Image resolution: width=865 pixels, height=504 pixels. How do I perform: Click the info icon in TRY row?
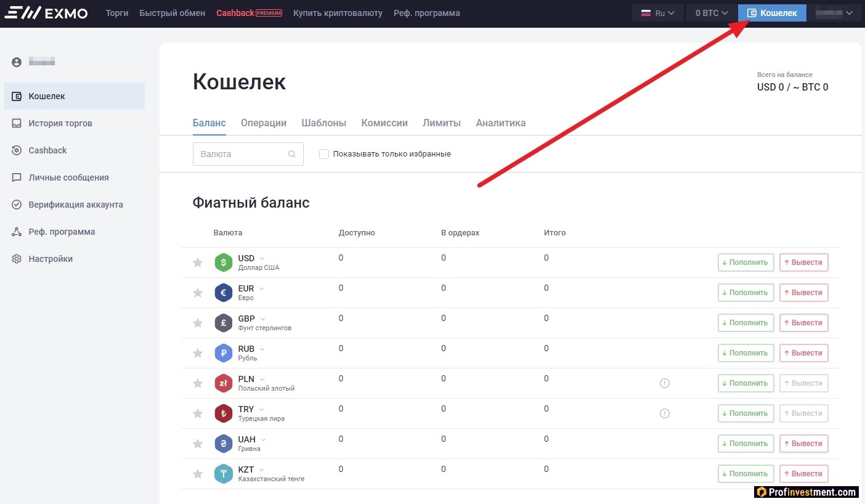pos(665,413)
